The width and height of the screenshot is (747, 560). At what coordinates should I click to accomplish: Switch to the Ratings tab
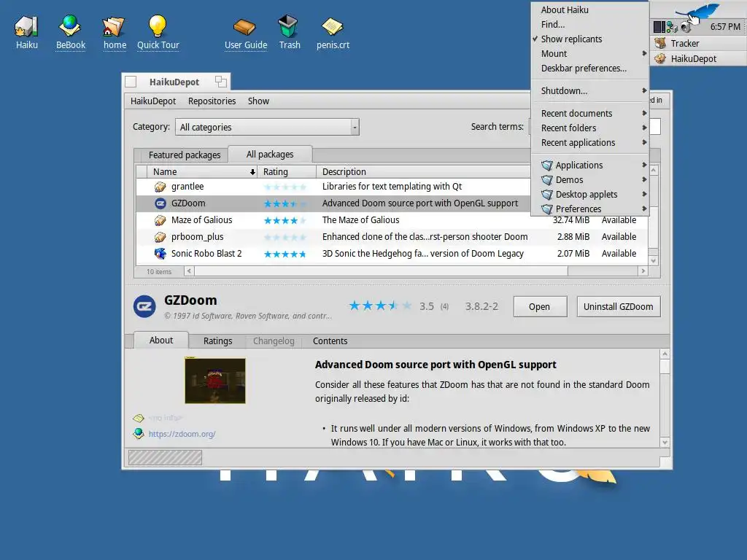[x=217, y=341]
